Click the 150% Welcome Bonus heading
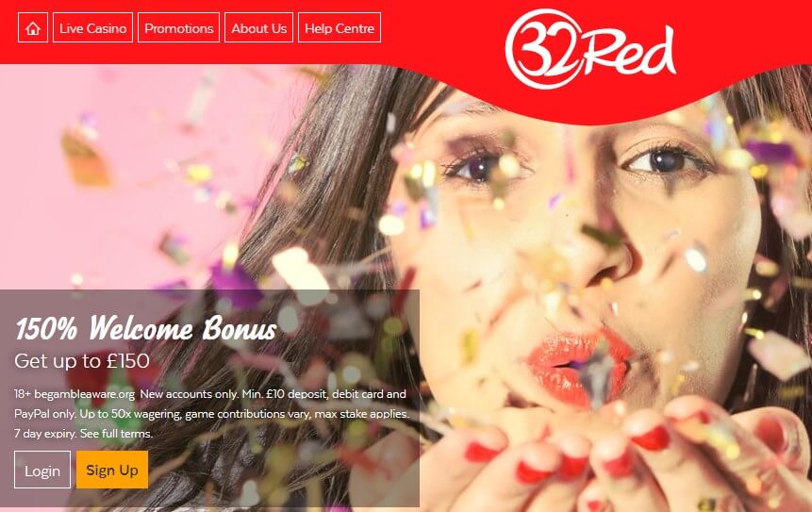Image resolution: width=812 pixels, height=512 pixels. click(x=145, y=328)
